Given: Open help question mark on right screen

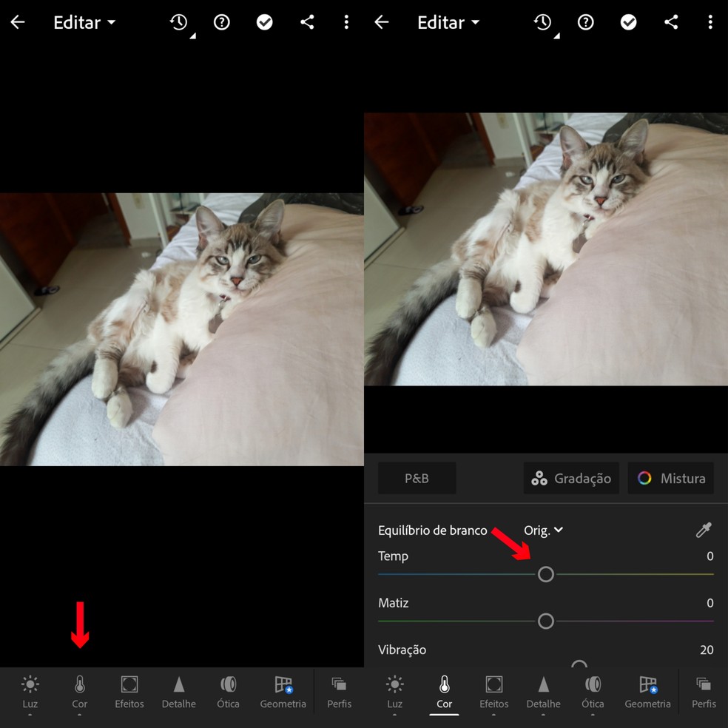Looking at the screenshot, I should [585, 21].
